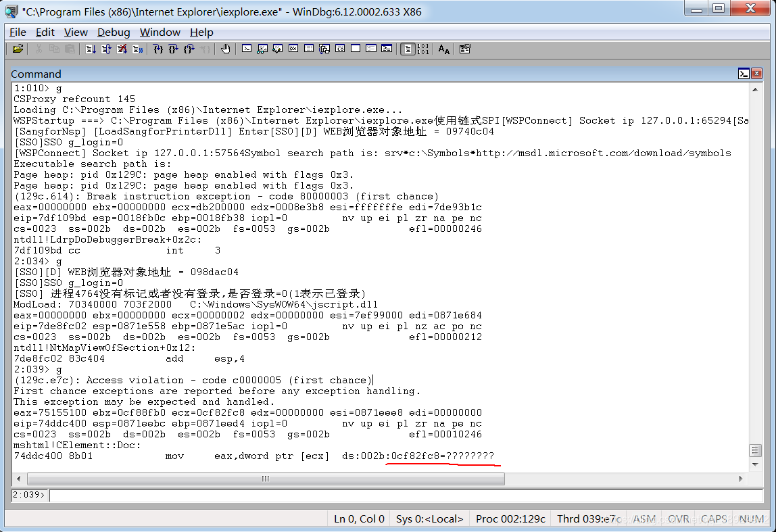Open the Debug menu
This screenshot has height=532, width=776.
(x=114, y=32)
